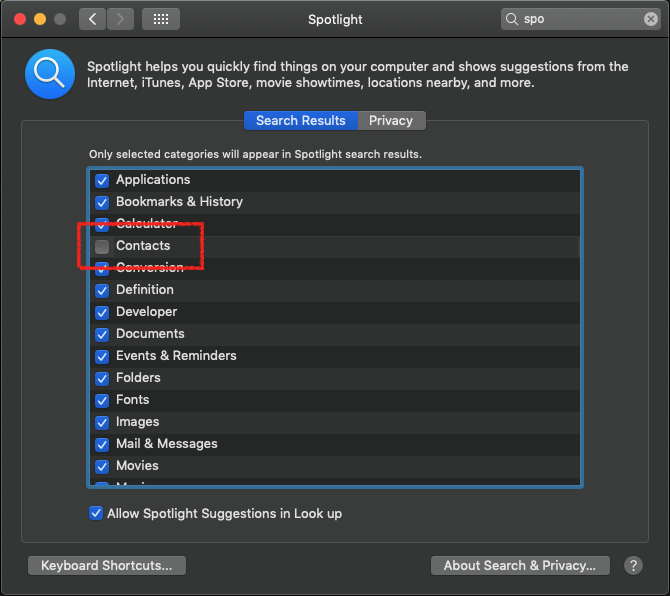Uncheck Bookmarks & History category

[102, 202]
